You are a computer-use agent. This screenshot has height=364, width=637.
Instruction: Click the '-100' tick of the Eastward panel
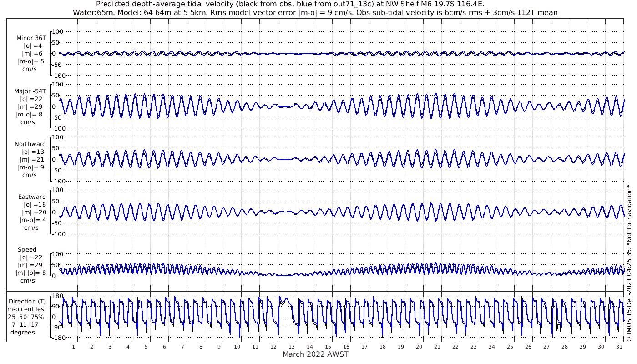59,234
